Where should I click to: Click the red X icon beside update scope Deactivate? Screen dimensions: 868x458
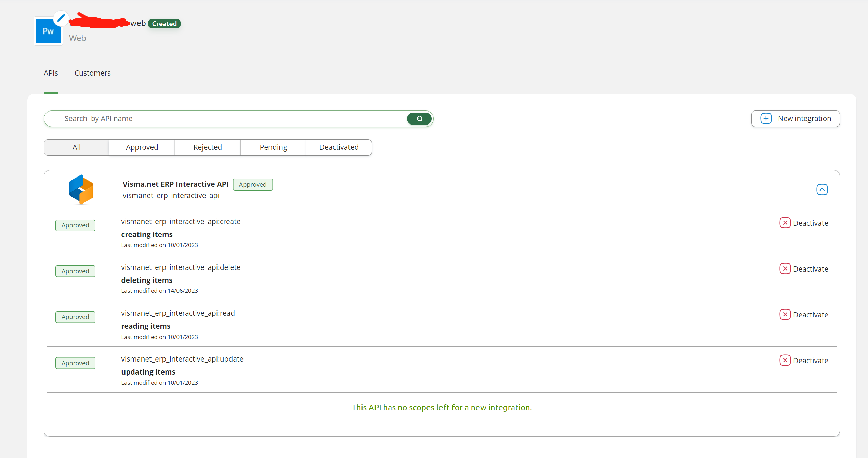[785, 360]
